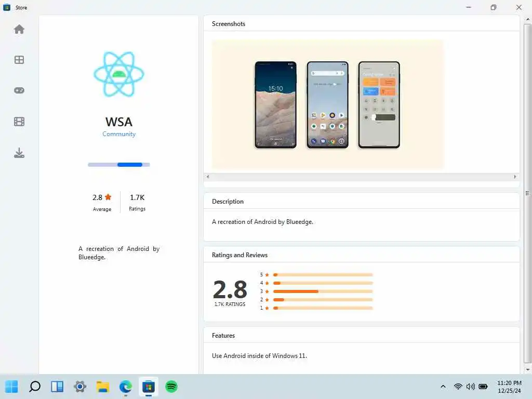The height and width of the screenshot is (399, 532).
Task: Open taskbar Search magnifier
Action: [35, 387]
